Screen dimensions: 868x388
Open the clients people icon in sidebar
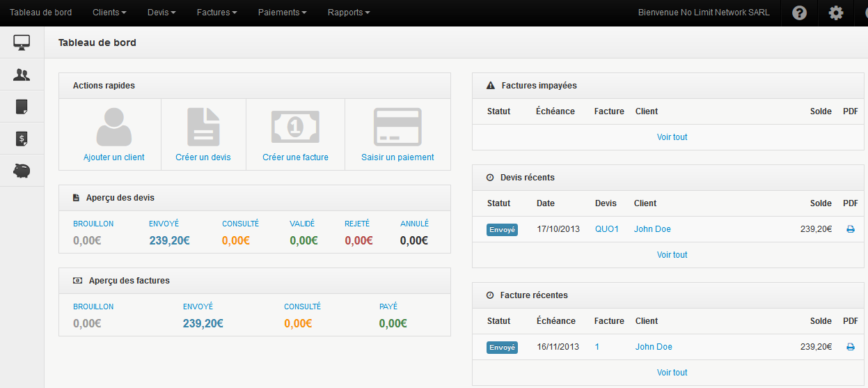[x=22, y=75]
